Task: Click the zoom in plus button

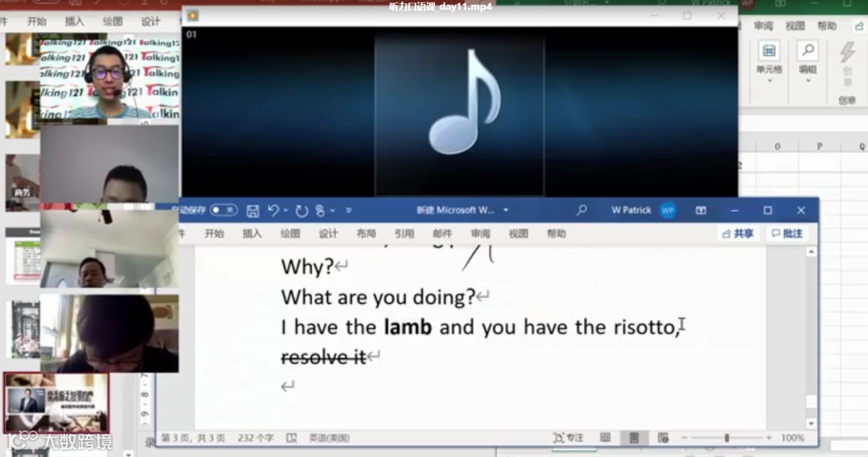Action: [x=769, y=438]
